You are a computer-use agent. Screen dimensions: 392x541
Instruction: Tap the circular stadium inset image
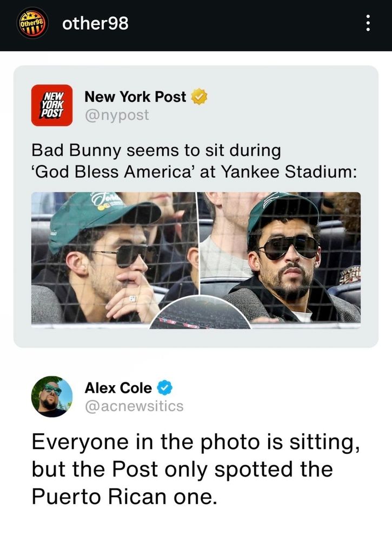[x=200, y=312]
